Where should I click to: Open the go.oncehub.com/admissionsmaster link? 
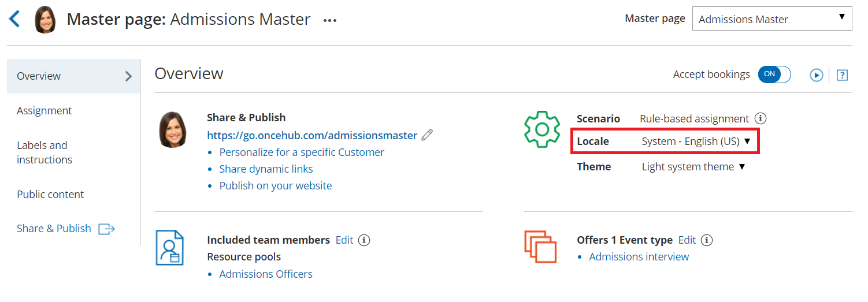point(312,135)
